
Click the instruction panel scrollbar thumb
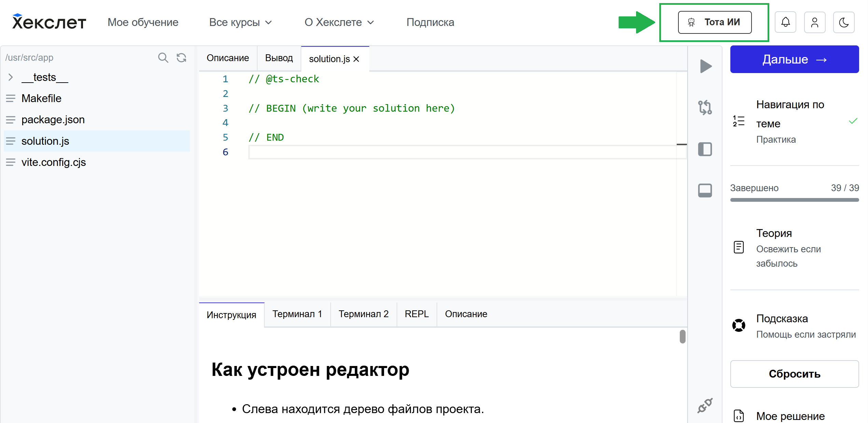[x=682, y=337]
